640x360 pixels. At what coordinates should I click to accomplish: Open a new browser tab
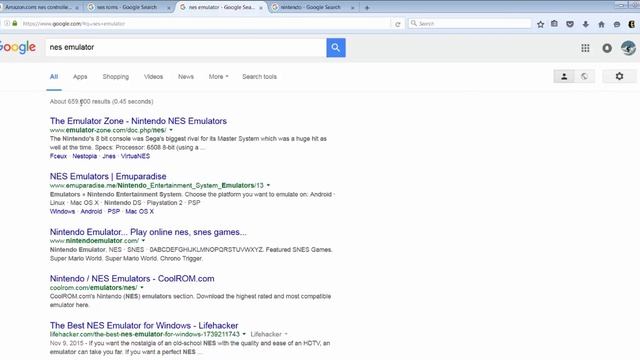coord(367,7)
